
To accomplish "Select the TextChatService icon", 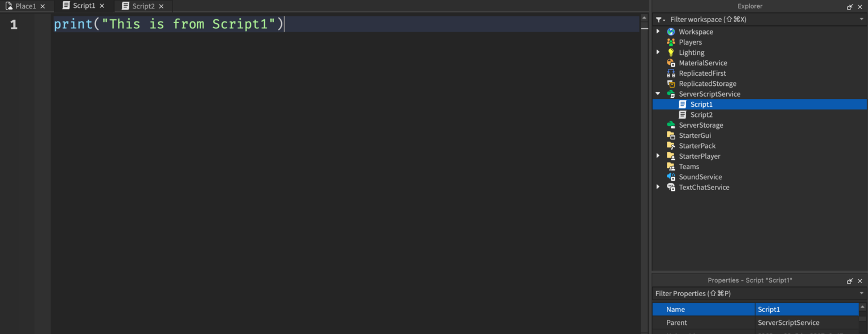I will point(670,187).
